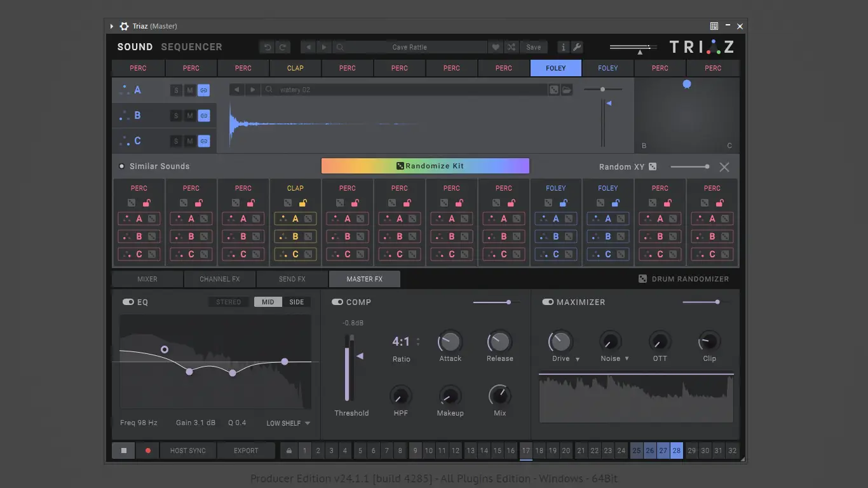Switch to the SEQUENCER view
The image size is (868, 488).
pyautogui.click(x=192, y=47)
